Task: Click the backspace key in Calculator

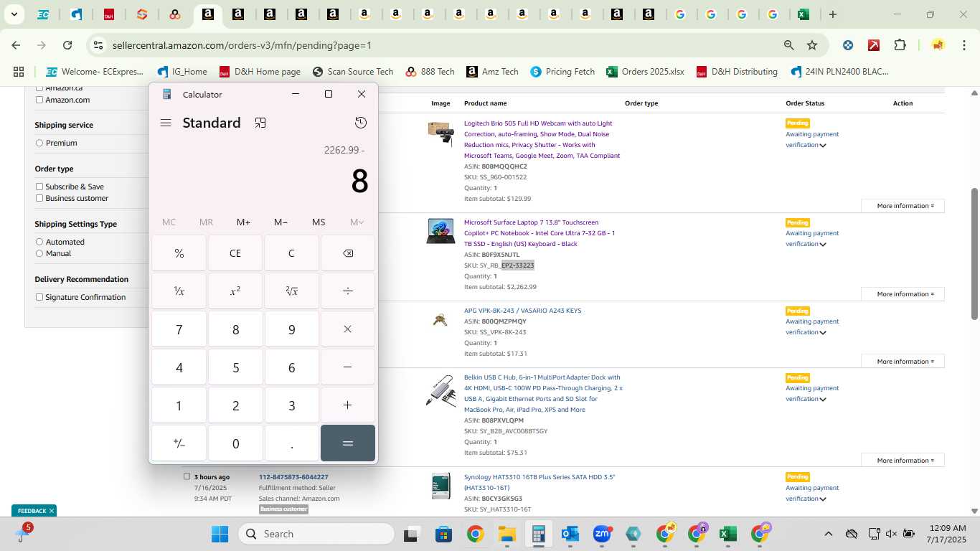Action: click(x=348, y=253)
